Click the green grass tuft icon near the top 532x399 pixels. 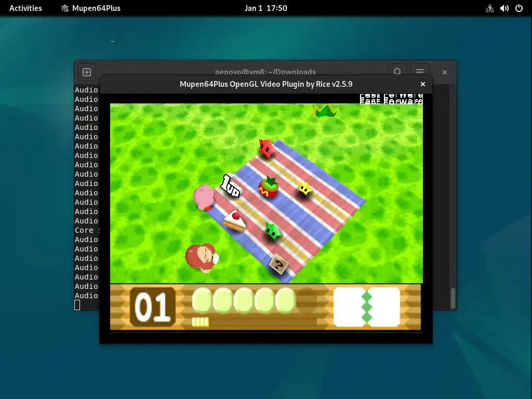coord(326,111)
